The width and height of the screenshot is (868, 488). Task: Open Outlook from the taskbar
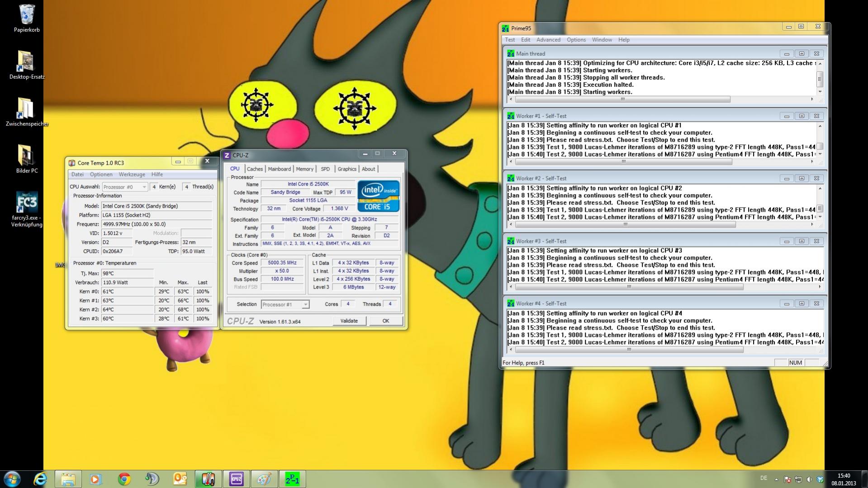point(180,479)
